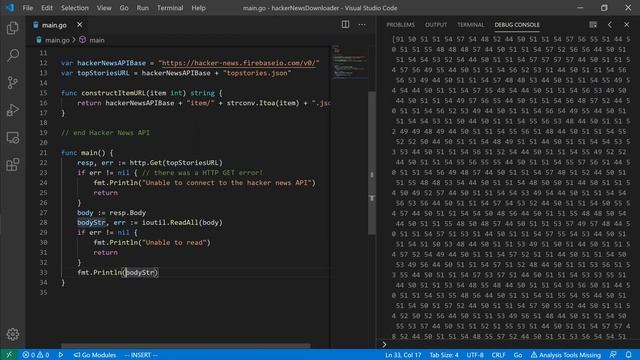
Task: Start debugging from status bar play icon
Action: click(61, 355)
